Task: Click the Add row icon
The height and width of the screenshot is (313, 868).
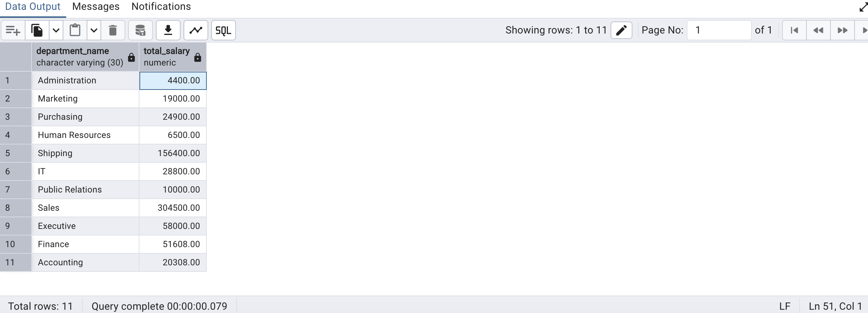Action: point(13,30)
